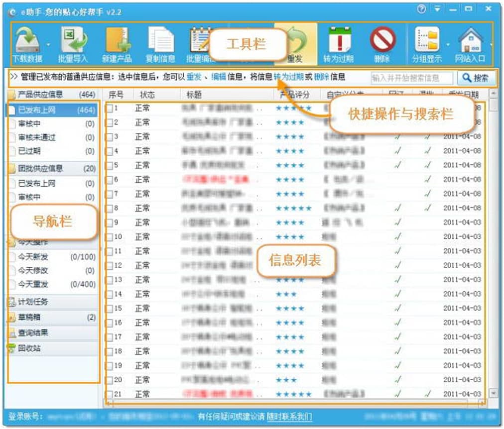Screen dimensions: 504x429
Task: Click star rating in row 21
Action: pos(293,394)
